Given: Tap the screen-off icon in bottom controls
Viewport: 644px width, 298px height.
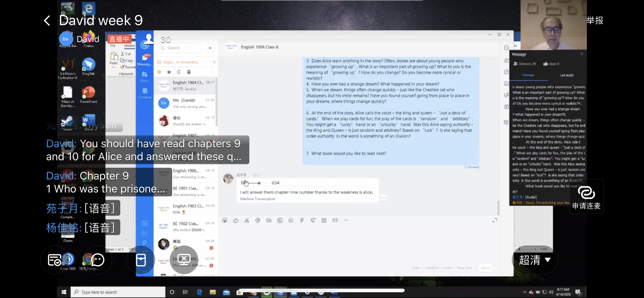Looking at the screenshot, I should (x=184, y=260).
